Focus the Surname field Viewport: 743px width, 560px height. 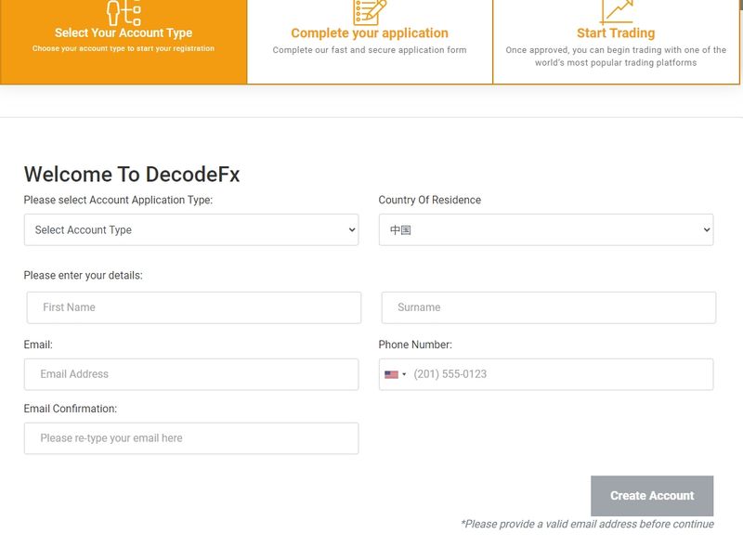(x=549, y=307)
